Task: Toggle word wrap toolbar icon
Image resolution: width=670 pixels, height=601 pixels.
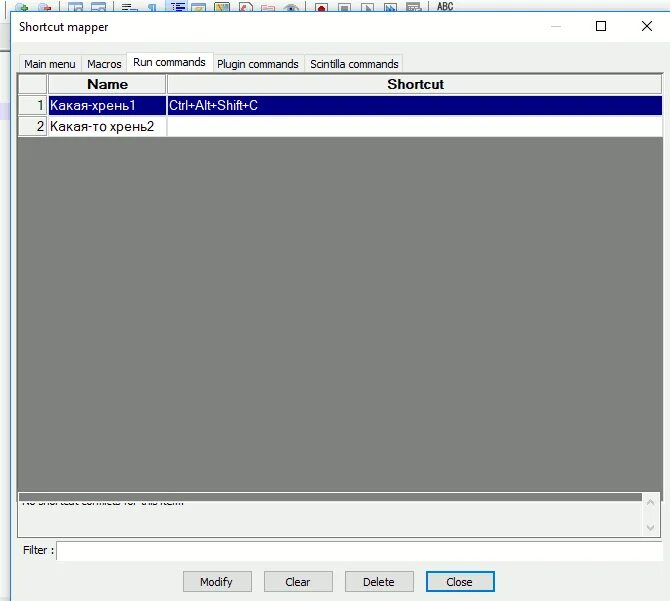Action: [x=129, y=6]
